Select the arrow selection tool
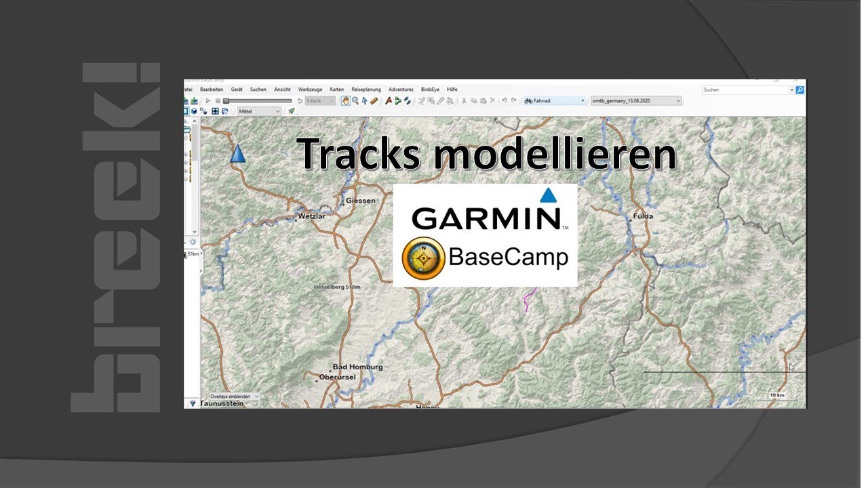Image resolution: width=868 pixels, height=488 pixels. 364,100
